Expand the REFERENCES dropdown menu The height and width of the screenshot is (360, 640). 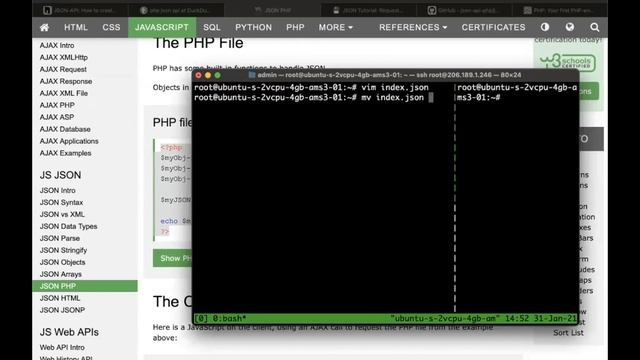click(x=413, y=27)
